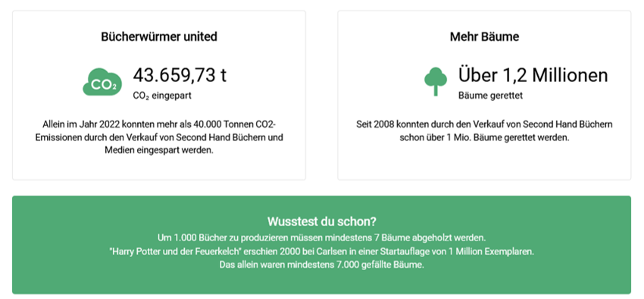
Task: Click the line about 1.000 Bücher zu produzieren
Action: [321, 238]
